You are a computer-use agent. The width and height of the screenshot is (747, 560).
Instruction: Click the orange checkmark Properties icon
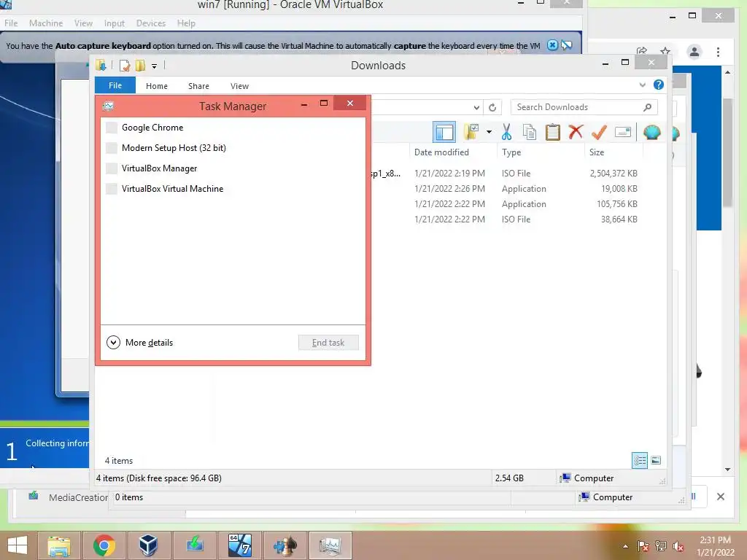coord(599,132)
